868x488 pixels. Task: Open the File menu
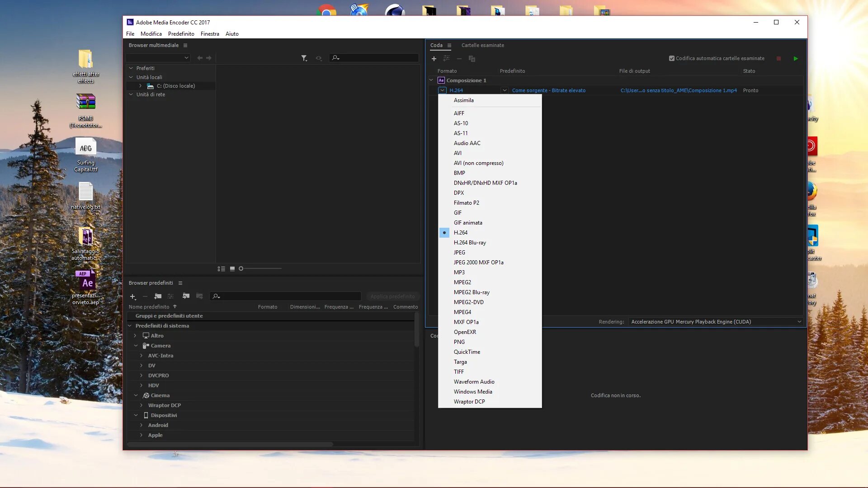coord(130,34)
